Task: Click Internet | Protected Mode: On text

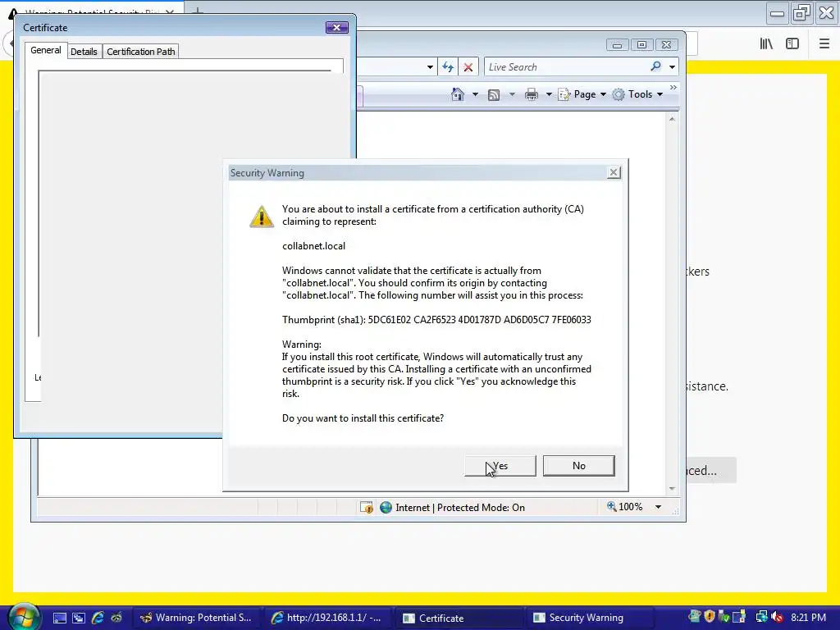Action: [x=460, y=507]
